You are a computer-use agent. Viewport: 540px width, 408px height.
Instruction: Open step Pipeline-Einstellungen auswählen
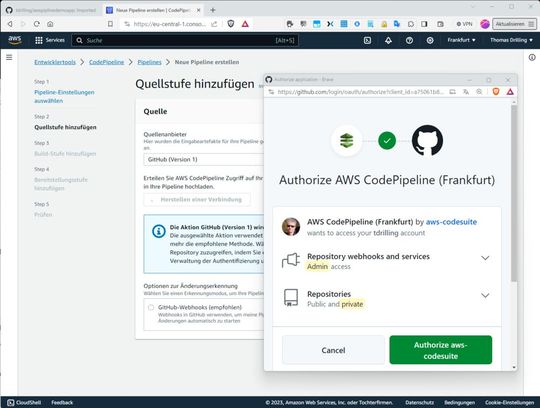[64, 96]
